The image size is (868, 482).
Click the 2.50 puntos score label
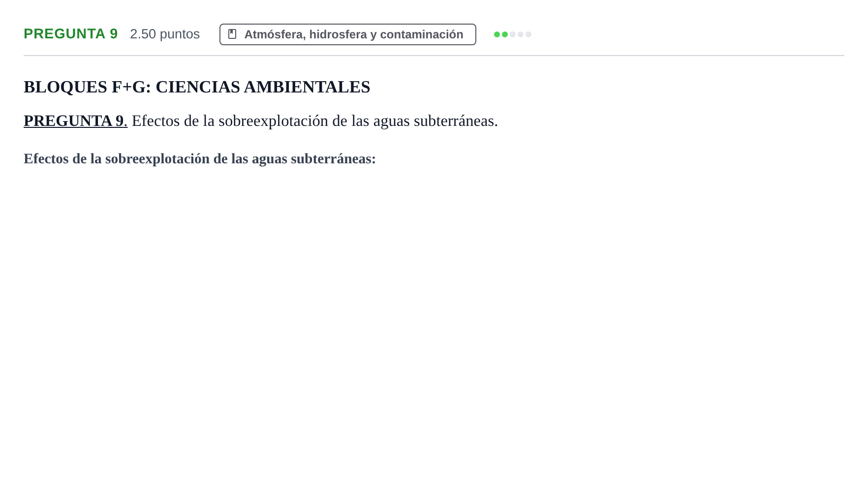coord(165,34)
